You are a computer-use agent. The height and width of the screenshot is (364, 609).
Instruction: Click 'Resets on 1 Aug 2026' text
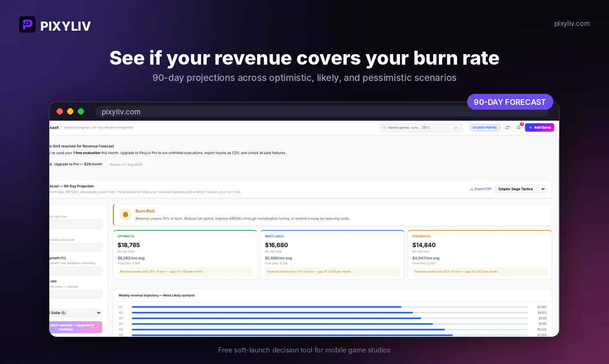point(126,164)
